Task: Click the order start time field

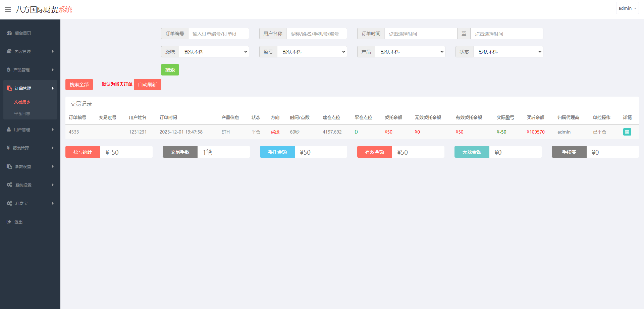Action: (x=421, y=34)
